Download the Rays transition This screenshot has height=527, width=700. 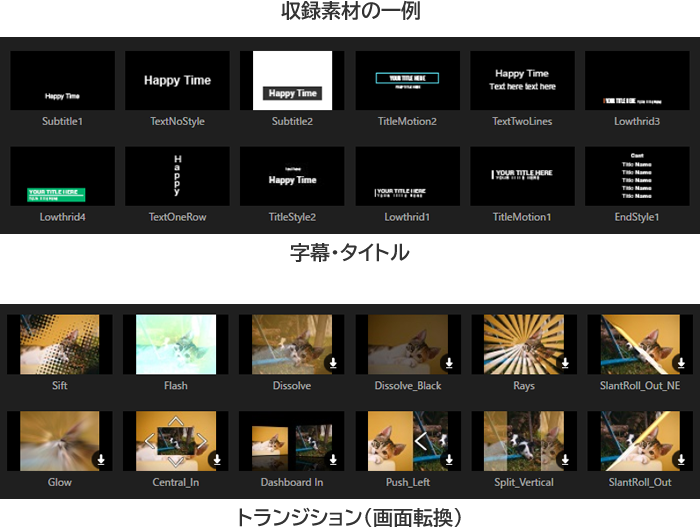coord(564,364)
